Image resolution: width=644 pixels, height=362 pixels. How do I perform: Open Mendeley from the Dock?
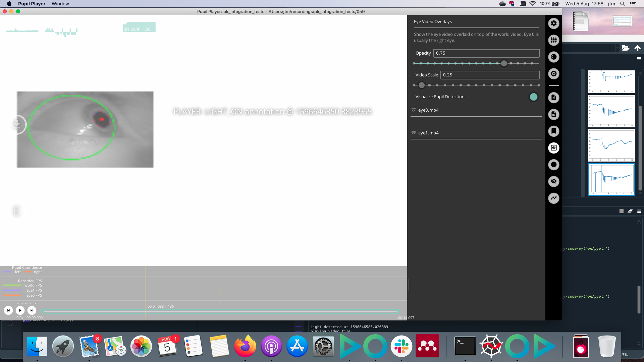(x=427, y=346)
